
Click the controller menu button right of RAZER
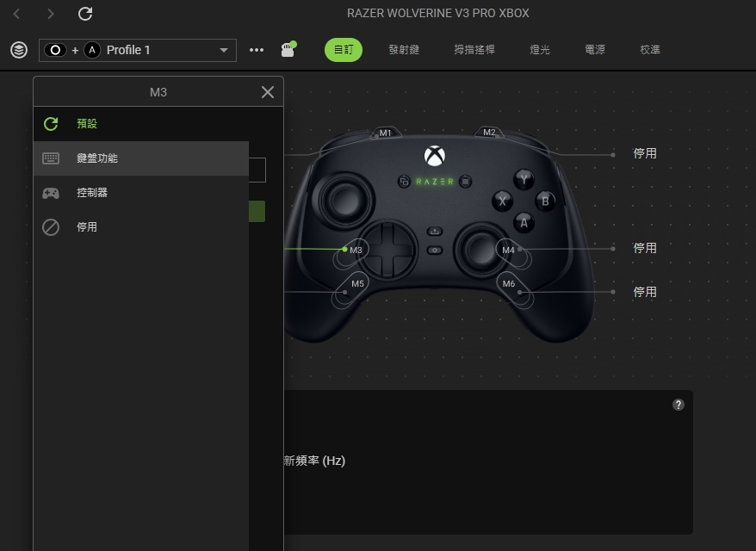465,182
